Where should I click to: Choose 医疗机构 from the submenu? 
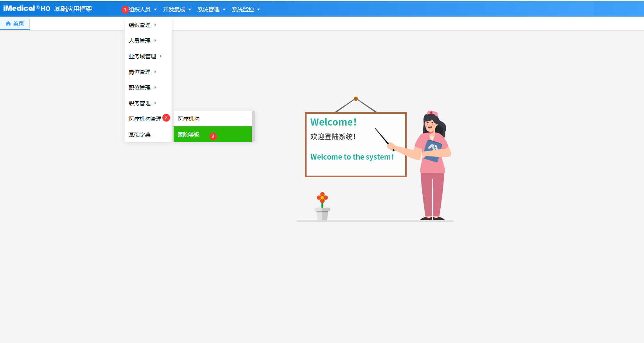[188, 119]
